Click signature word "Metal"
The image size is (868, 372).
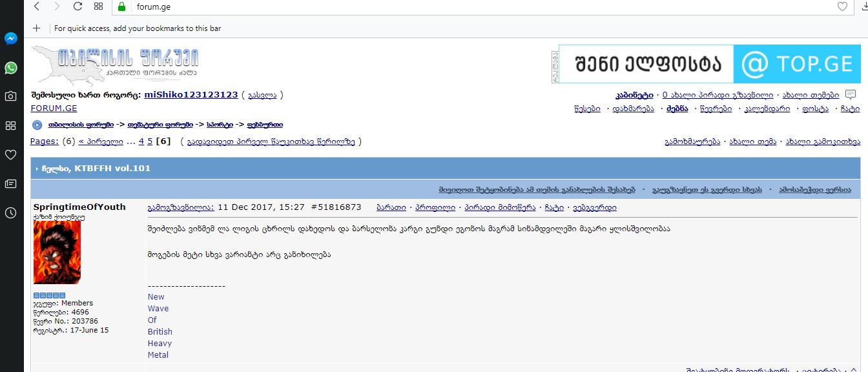point(158,355)
